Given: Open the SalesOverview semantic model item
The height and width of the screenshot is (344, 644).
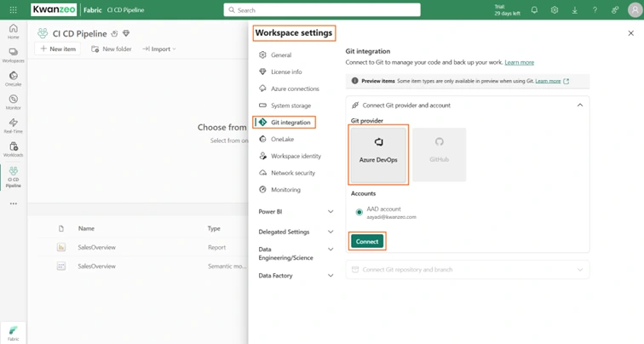Looking at the screenshot, I should [96, 266].
